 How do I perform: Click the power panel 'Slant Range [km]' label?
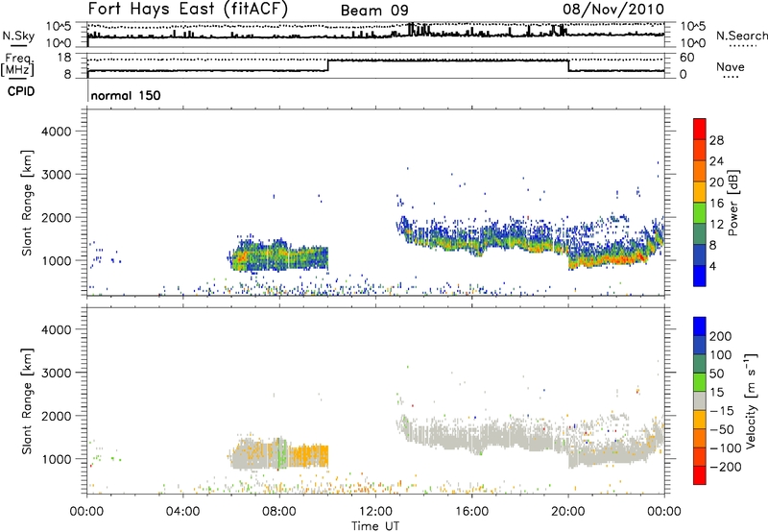pyautogui.click(x=27, y=203)
